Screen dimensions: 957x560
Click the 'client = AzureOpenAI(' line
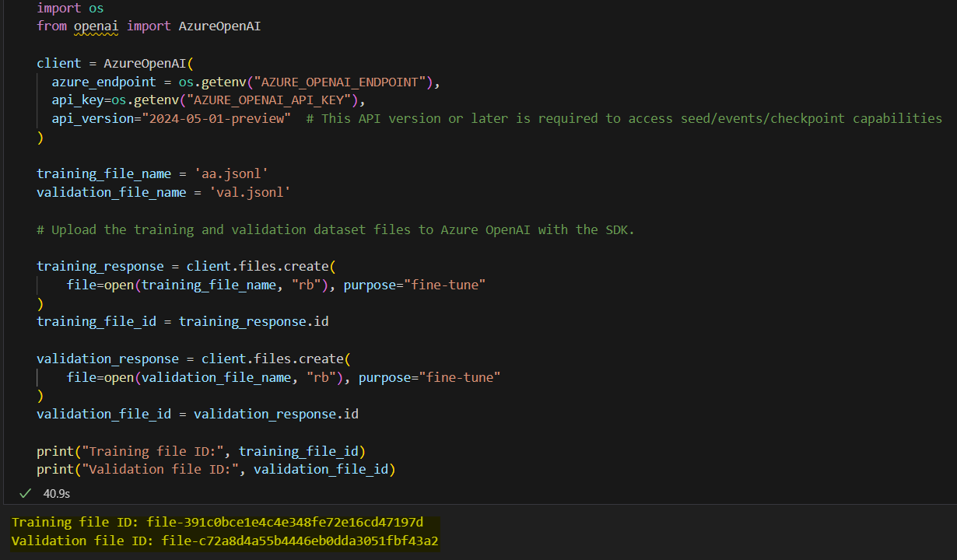(115, 63)
